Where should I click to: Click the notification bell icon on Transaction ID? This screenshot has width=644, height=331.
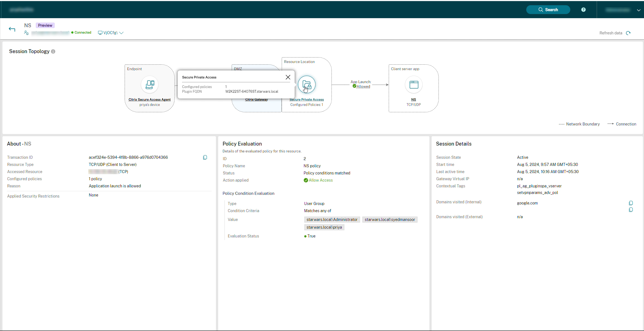pos(205,157)
